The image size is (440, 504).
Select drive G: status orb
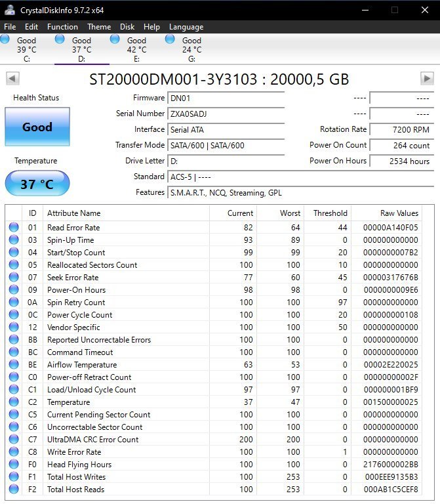click(x=170, y=39)
